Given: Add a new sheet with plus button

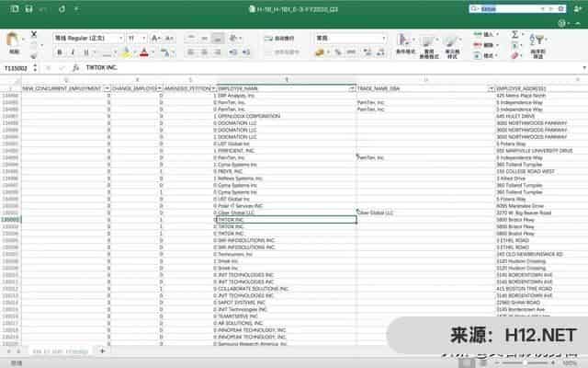Looking at the screenshot, I should 102,351.
